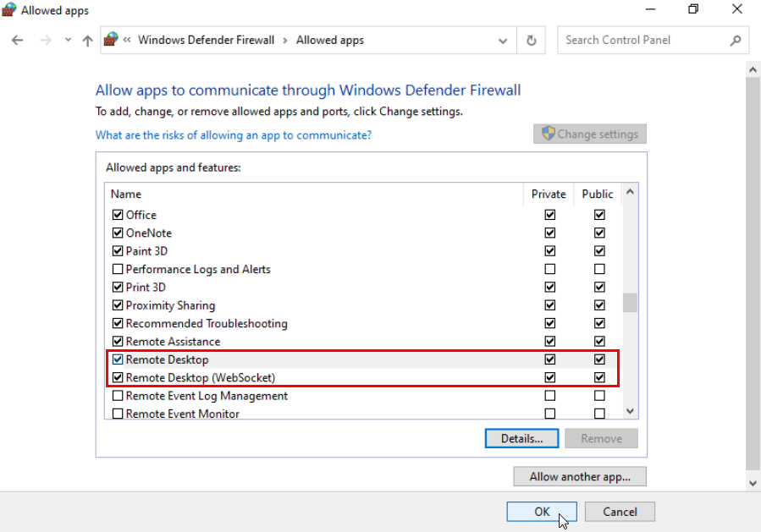
Task: Restore down the Allowed apps window
Action: point(693,9)
